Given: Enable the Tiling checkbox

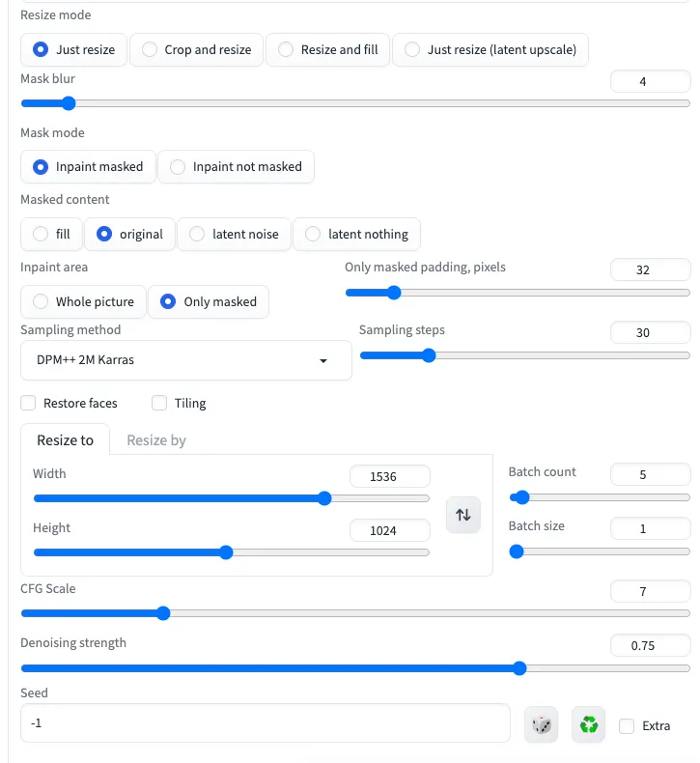Looking at the screenshot, I should (159, 403).
